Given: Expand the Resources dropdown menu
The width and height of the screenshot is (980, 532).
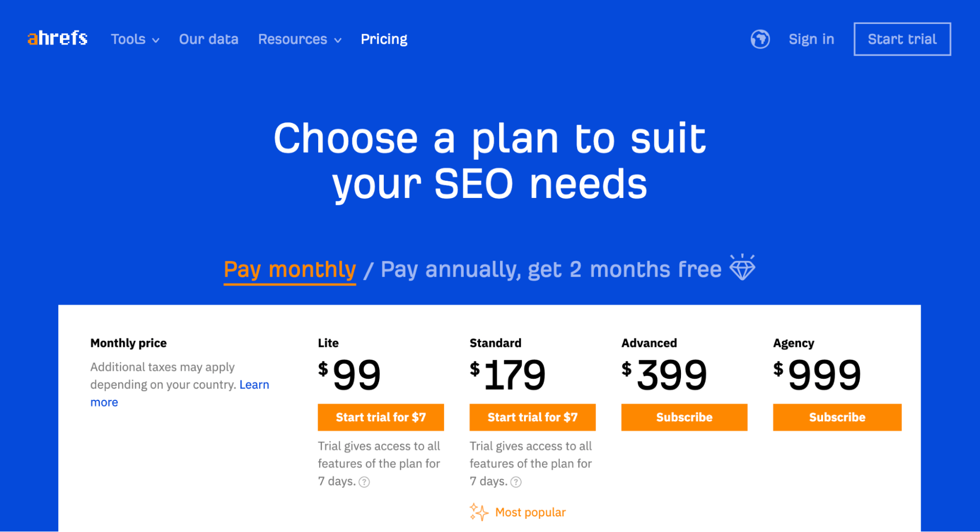Looking at the screenshot, I should (x=300, y=39).
